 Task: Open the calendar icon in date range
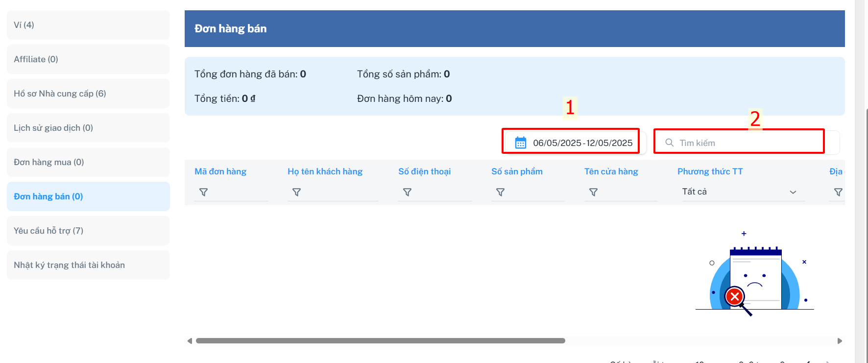[521, 143]
